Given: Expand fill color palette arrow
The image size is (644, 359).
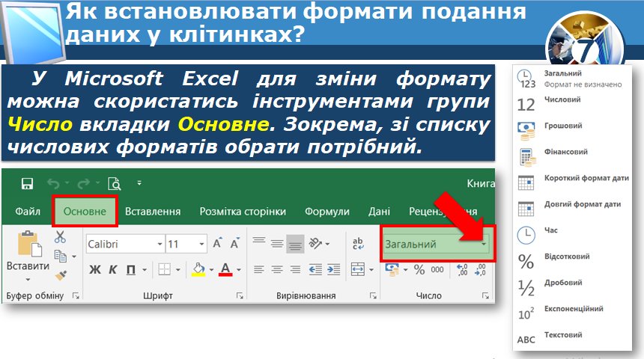Looking at the screenshot, I should pyautogui.click(x=211, y=270).
